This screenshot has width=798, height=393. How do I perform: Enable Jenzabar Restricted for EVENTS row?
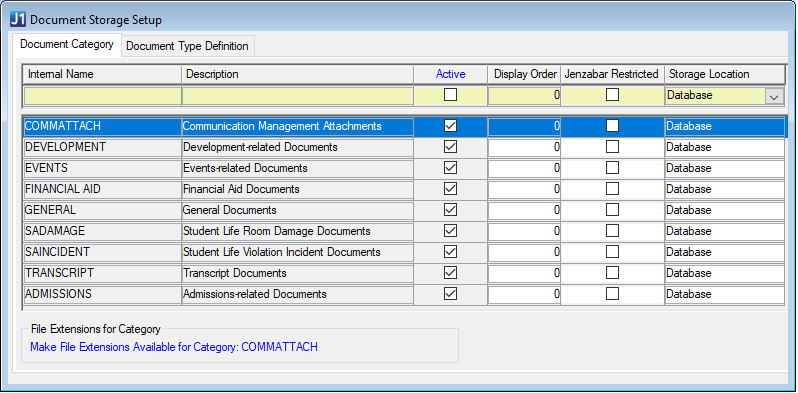613,168
